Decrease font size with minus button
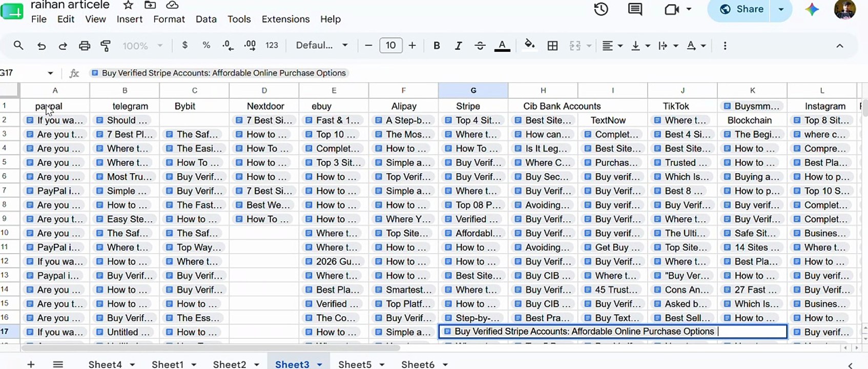The height and width of the screenshot is (369, 868). 368,46
